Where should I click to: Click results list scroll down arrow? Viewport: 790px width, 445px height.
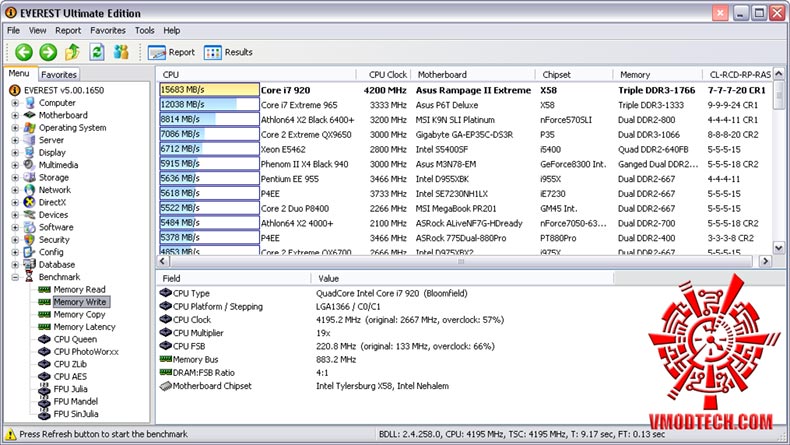coord(779,248)
